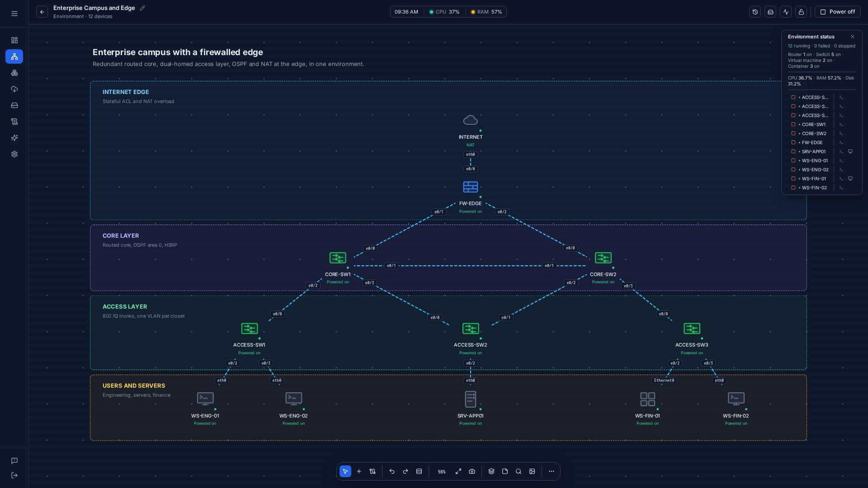
Task: Open the hamburger menu at top left
Action: coord(14,14)
